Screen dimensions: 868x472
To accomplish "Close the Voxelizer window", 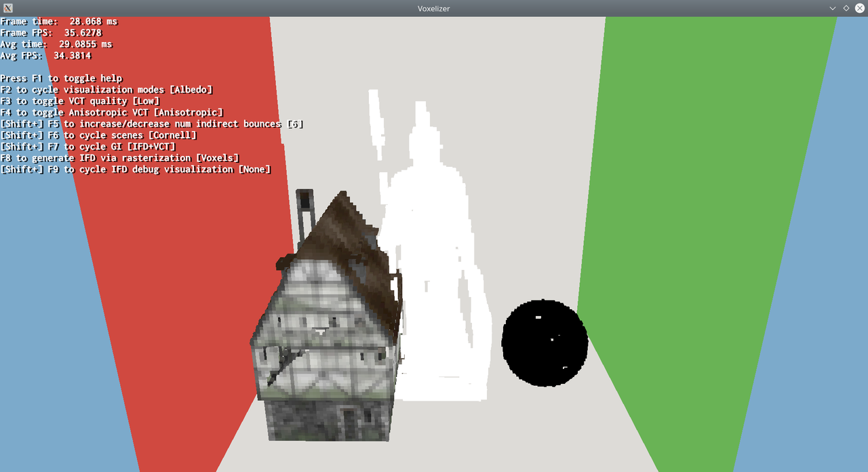I will 859,8.
